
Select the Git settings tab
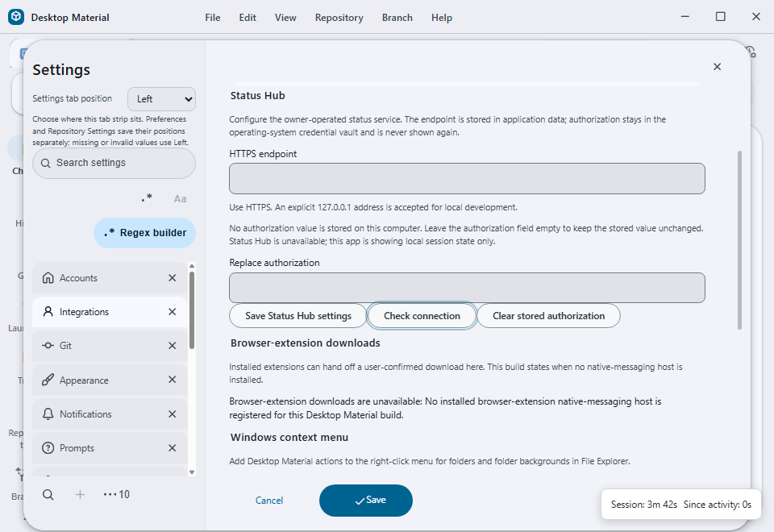110,346
